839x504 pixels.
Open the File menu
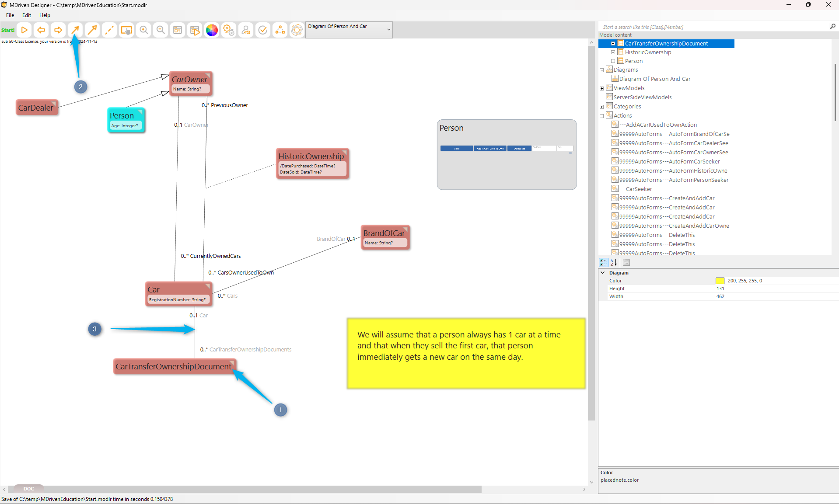[x=10, y=15]
